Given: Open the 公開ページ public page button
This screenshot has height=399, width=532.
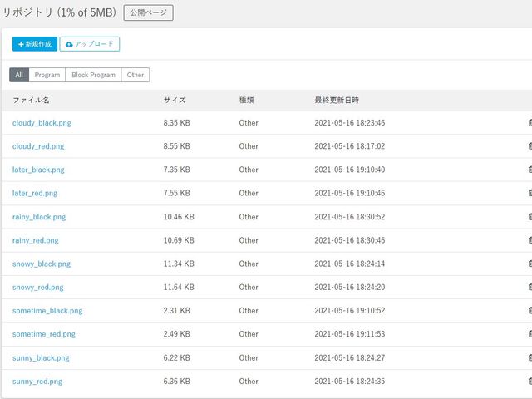Looking at the screenshot, I should coord(148,12).
